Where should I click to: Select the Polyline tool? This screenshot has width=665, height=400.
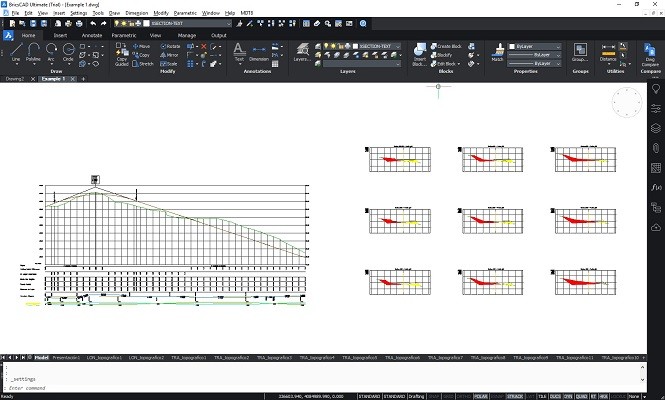click(x=33, y=53)
